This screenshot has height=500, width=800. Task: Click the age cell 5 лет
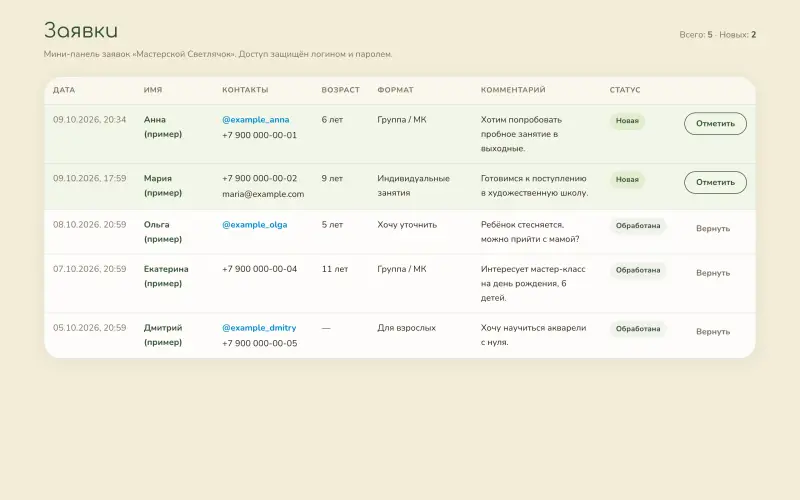click(x=332, y=224)
